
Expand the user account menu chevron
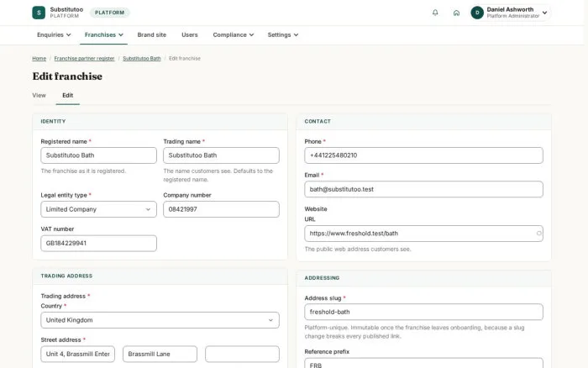click(544, 13)
